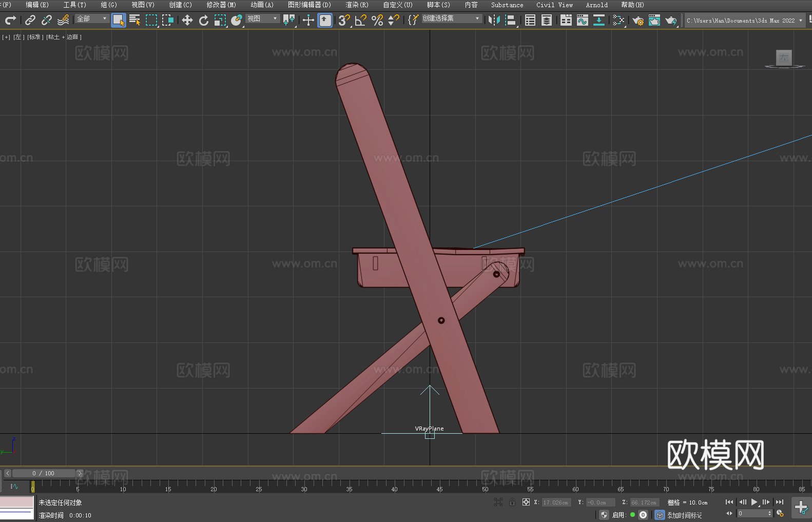This screenshot has height=522, width=812.
Task: Activate Select and Rotate tool
Action: pyautogui.click(x=204, y=20)
